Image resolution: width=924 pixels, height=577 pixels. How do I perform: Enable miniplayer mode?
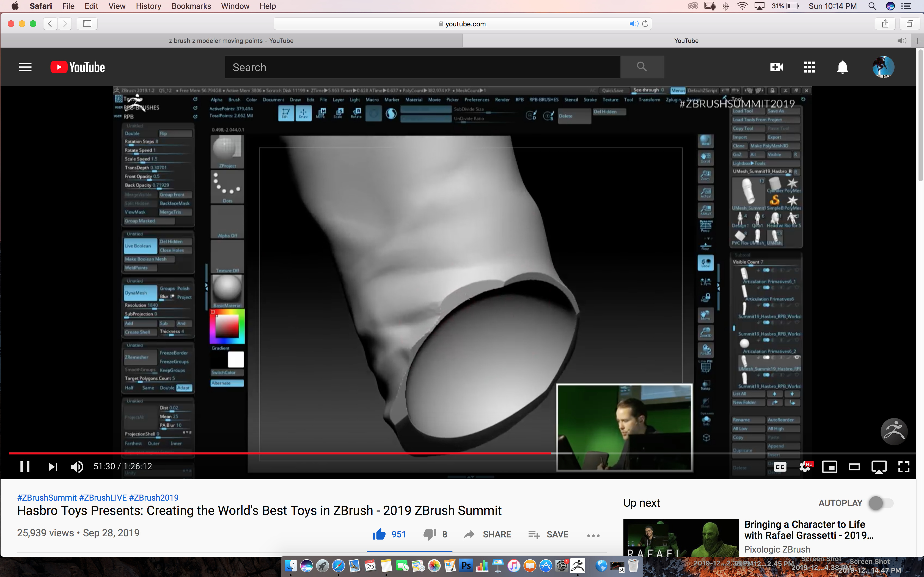(829, 466)
